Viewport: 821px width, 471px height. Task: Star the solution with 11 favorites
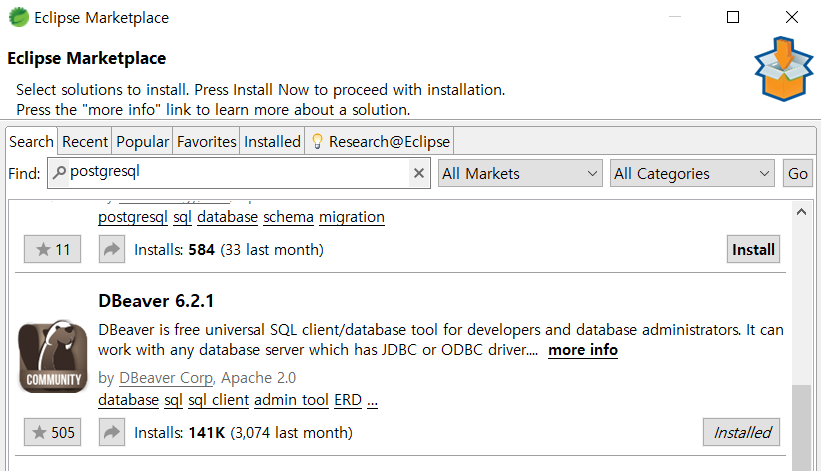[52, 249]
